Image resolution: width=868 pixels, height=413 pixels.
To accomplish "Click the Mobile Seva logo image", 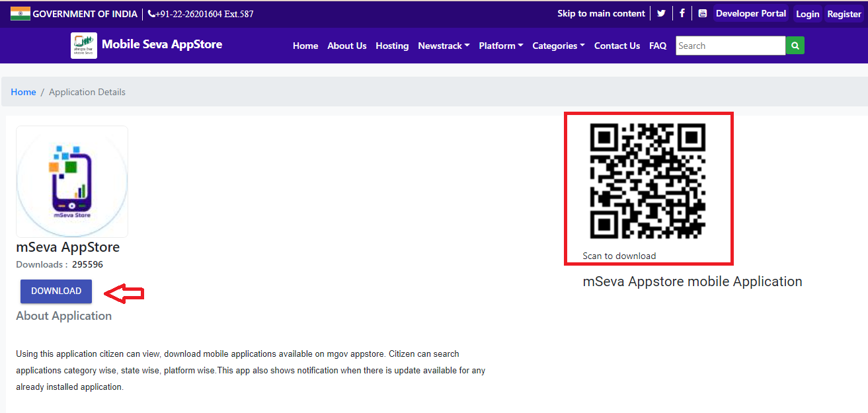I will pyautogui.click(x=84, y=46).
